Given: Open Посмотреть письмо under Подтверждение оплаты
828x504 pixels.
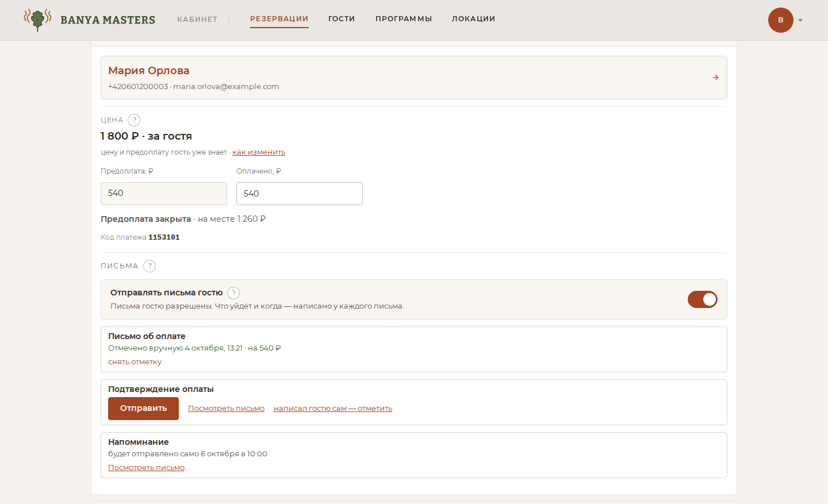Looking at the screenshot, I should (x=226, y=409).
